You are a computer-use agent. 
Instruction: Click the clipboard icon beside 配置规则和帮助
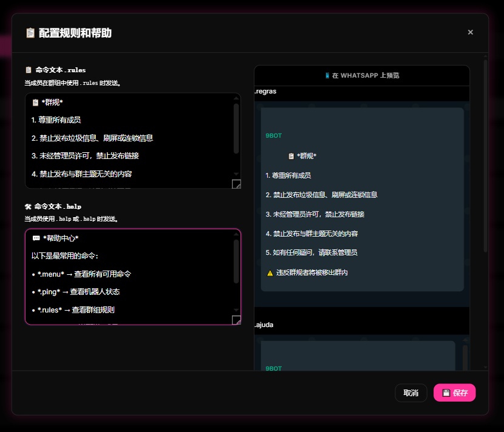click(x=30, y=33)
